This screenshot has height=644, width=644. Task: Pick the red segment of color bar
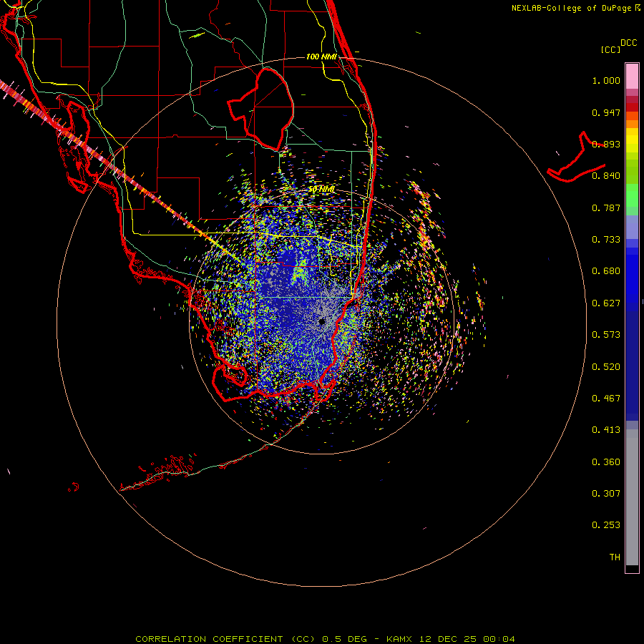coord(632,107)
